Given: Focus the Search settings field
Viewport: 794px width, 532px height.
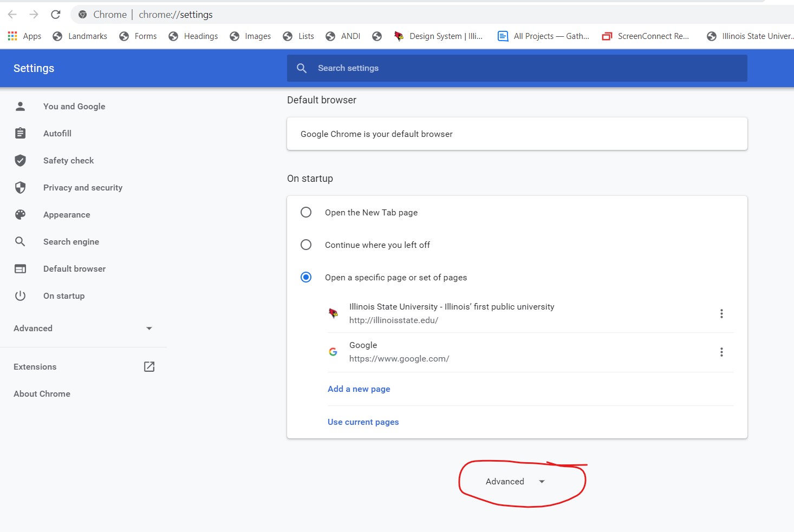Looking at the screenshot, I should point(517,68).
